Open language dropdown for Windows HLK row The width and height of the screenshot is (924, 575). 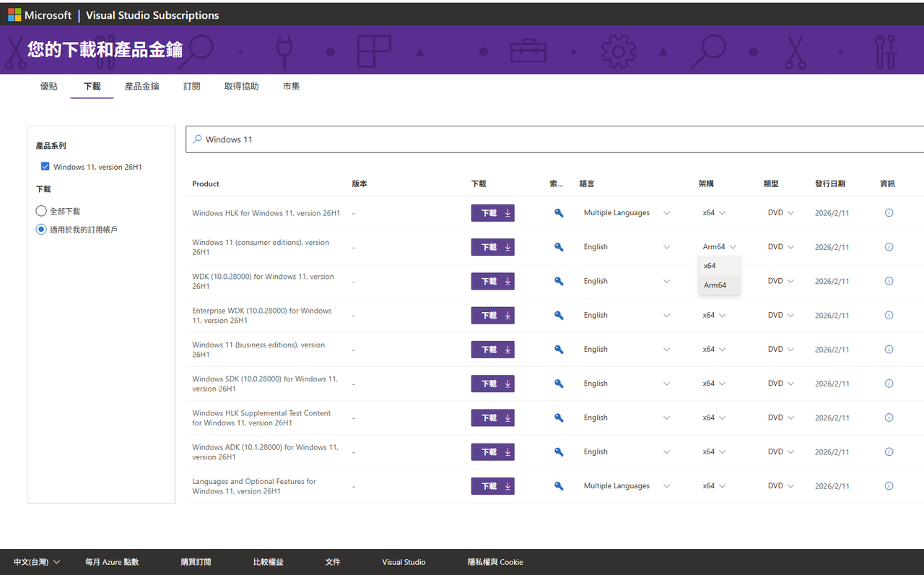(x=627, y=213)
